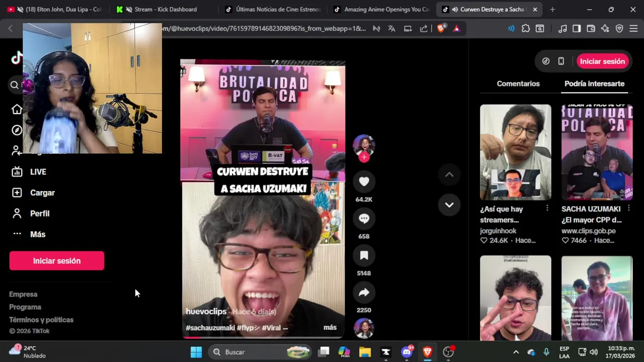Open the TikTok search magnifier icon
Viewport: 644px width, 362px height.
point(15,85)
